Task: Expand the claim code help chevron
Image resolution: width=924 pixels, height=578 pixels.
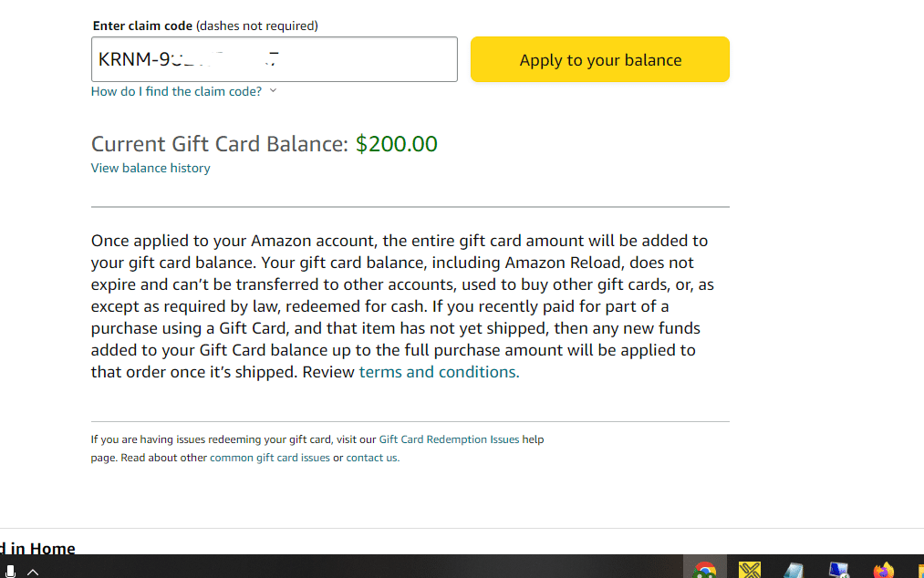Action: tap(273, 91)
